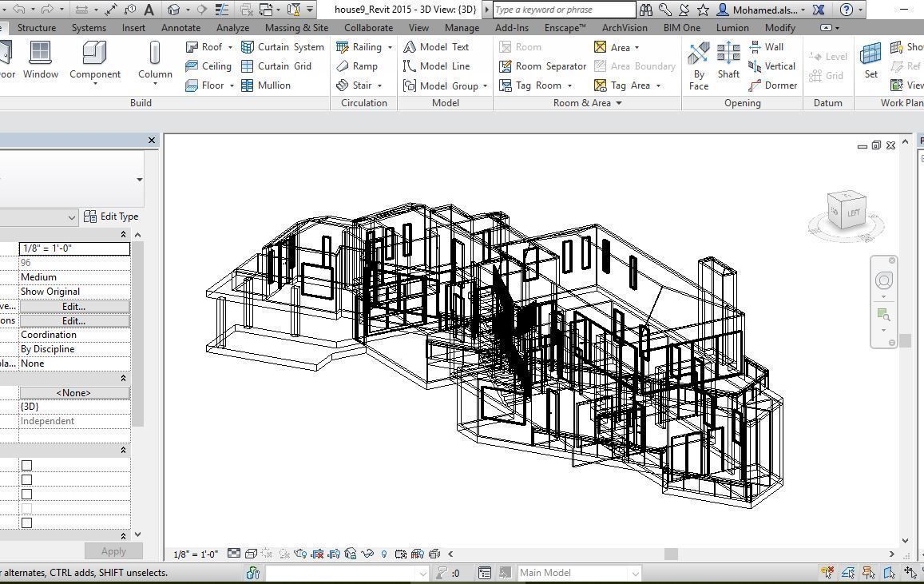Image resolution: width=924 pixels, height=584 pixels.
Task: Open the Structure ribbon tab
Action: click(x=37, y=28)
